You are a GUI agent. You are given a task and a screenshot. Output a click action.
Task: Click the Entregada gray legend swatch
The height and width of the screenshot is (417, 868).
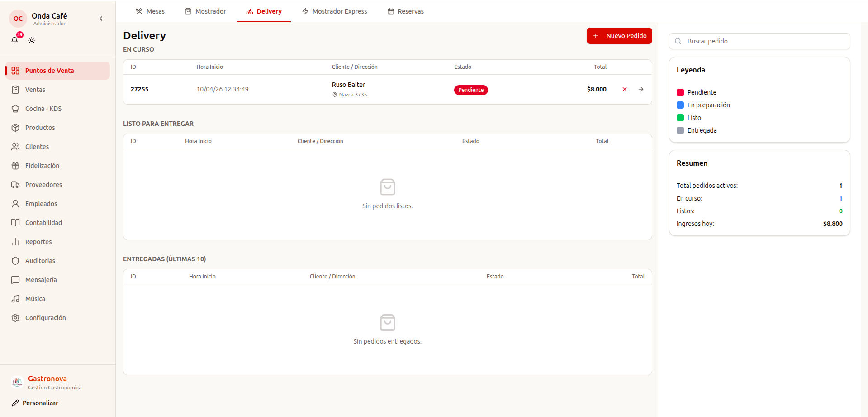click(680, 130)
